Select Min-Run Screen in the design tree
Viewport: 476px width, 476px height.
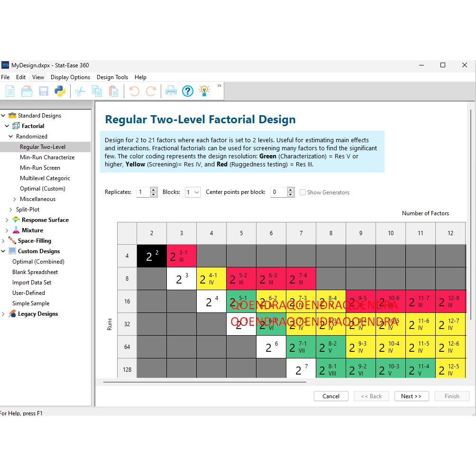40,168
